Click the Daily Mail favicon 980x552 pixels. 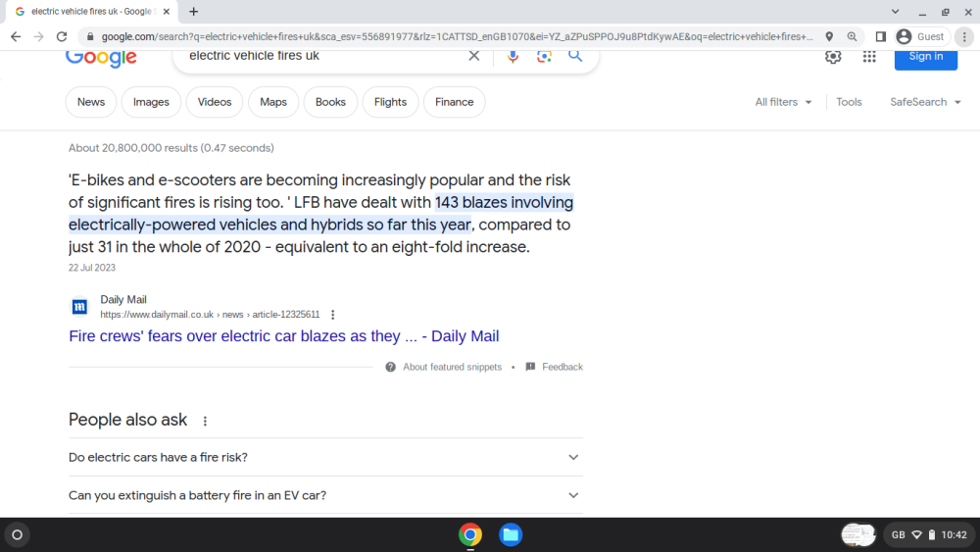click(x=79, y=306)
